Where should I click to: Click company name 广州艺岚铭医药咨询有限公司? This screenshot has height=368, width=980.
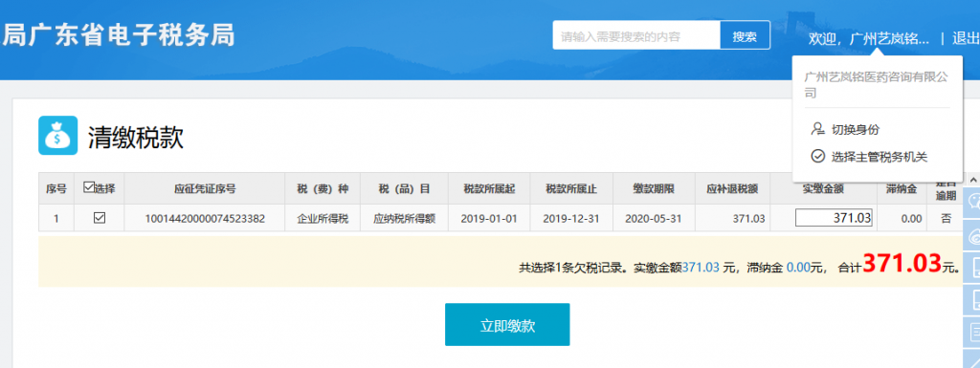coord(876,85)
